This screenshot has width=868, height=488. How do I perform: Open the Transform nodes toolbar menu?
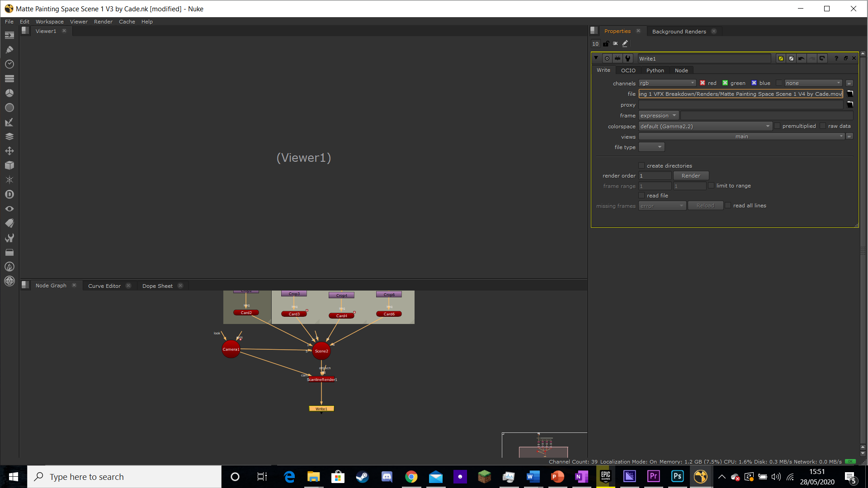tap(9, 151)
